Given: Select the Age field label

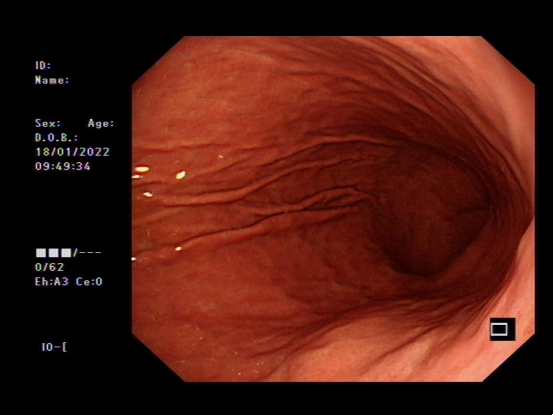Looking at the screenshot, I should coord(101,123).
